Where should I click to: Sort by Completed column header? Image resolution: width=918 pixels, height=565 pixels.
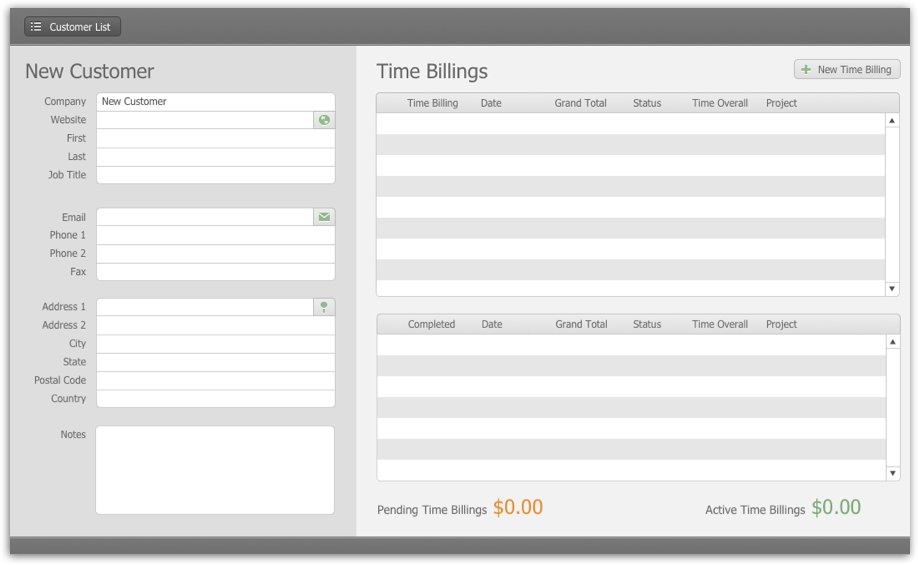[431, 324]
